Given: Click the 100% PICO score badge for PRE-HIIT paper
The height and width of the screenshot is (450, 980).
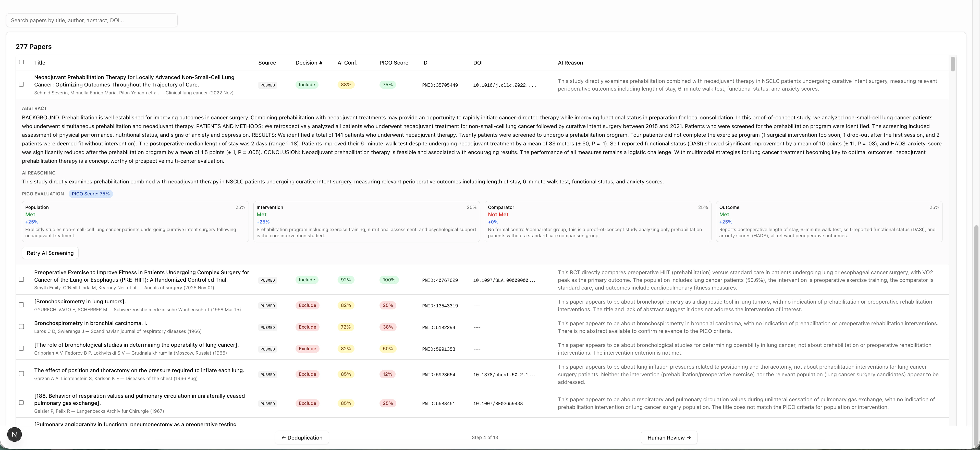Looking at the screenshot, I should point(388,280).
